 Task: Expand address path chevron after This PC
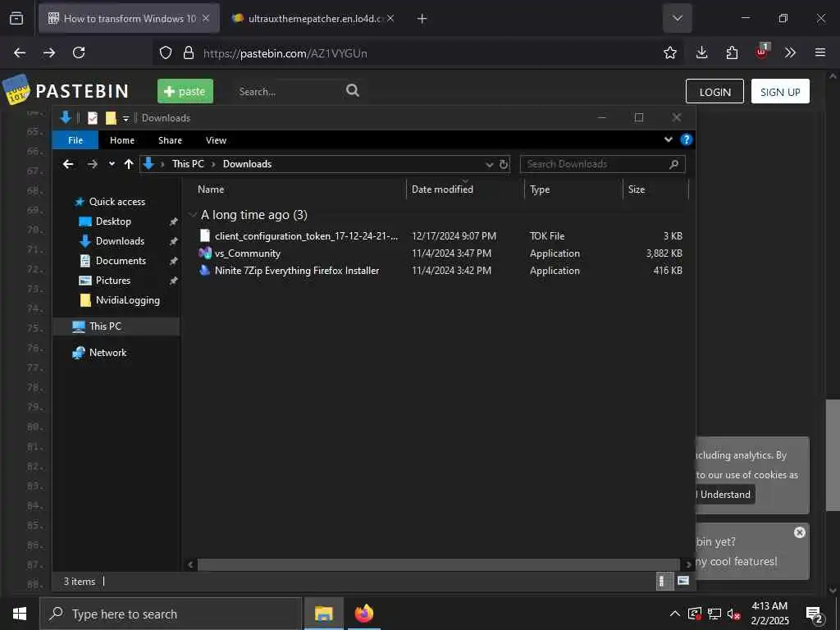212,164
